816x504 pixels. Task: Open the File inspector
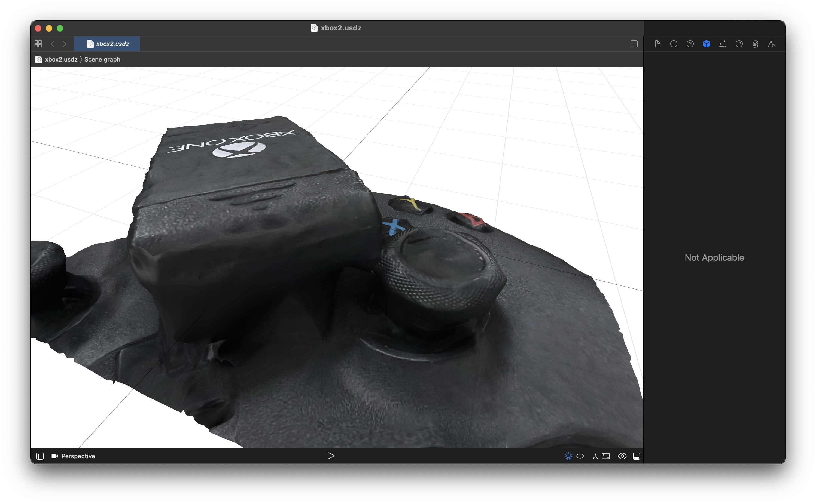click(x=657, y=44)
